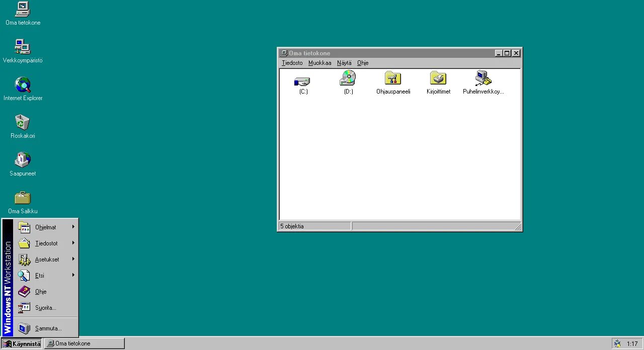The height and width of the screenshot is (350, 644).
Task: Expand Ohjelmat submenu in Start menu
Action: click(46, 227)
